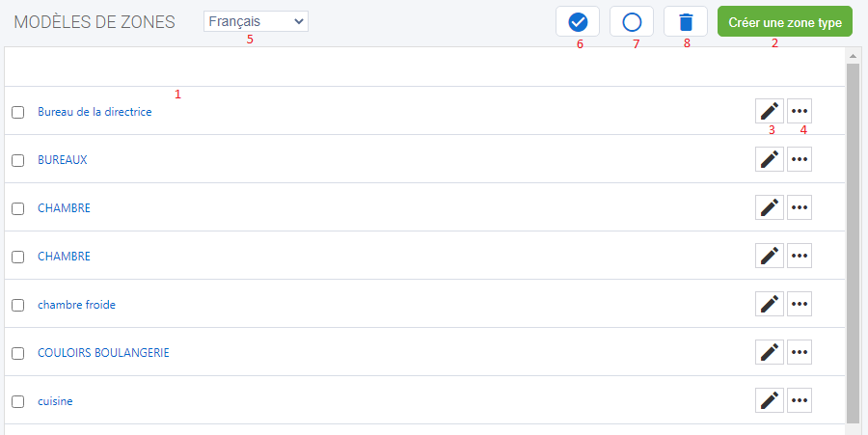Click the deselect all circle icon
The image size is (868, 435).
tap(632, 21)
